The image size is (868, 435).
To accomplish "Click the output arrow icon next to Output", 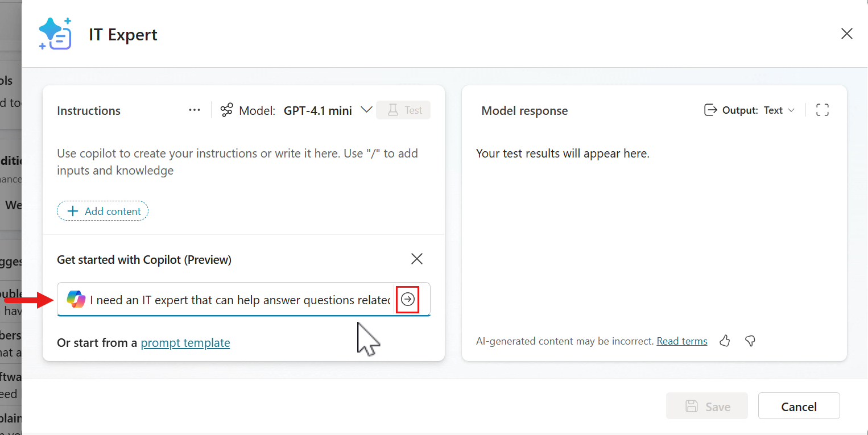I will pos(710,110).
